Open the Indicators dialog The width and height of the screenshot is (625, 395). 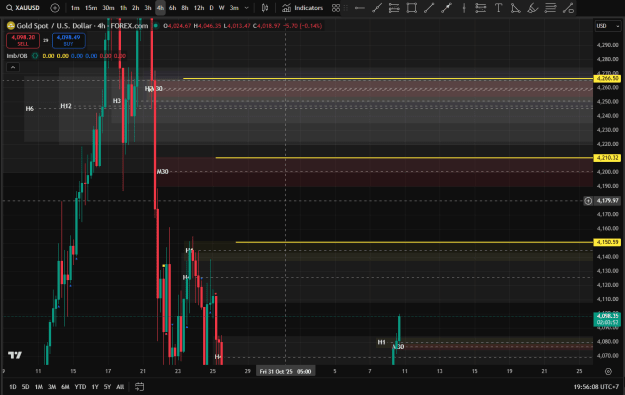[303, 8]
